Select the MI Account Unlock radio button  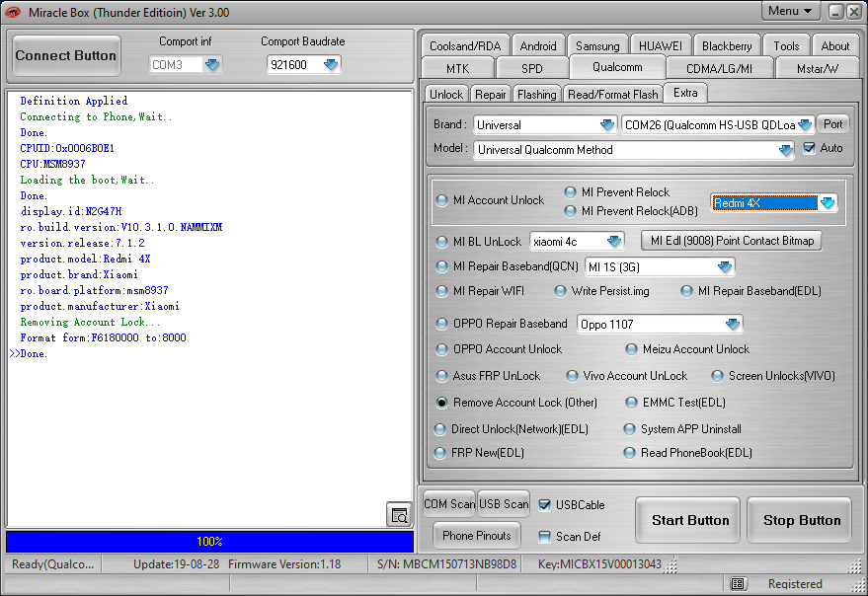[x=441, y=200]
